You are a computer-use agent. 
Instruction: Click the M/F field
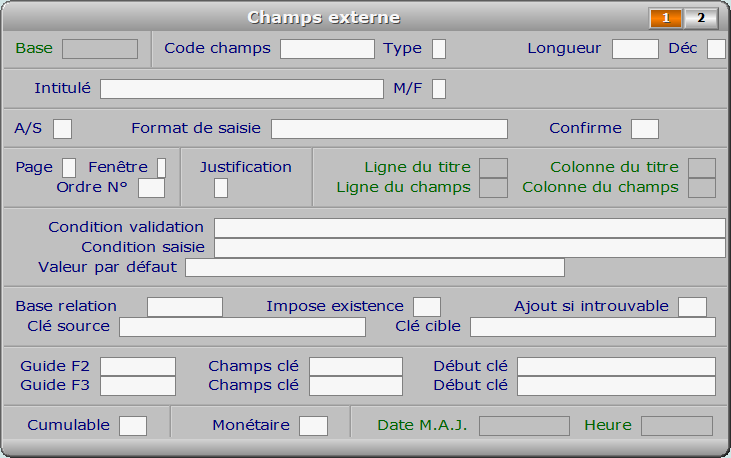pos(439,89)
